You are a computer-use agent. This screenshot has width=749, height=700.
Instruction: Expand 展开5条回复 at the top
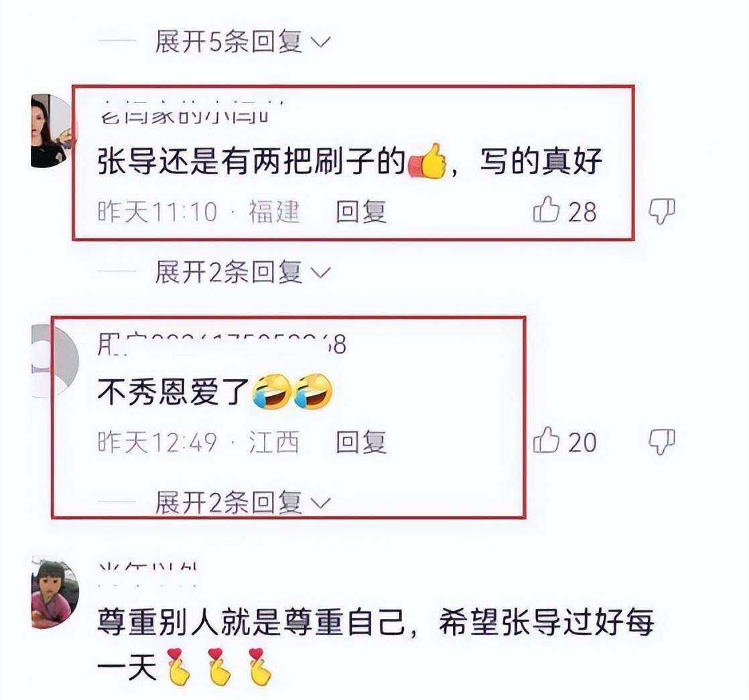(x=243, y=42)
